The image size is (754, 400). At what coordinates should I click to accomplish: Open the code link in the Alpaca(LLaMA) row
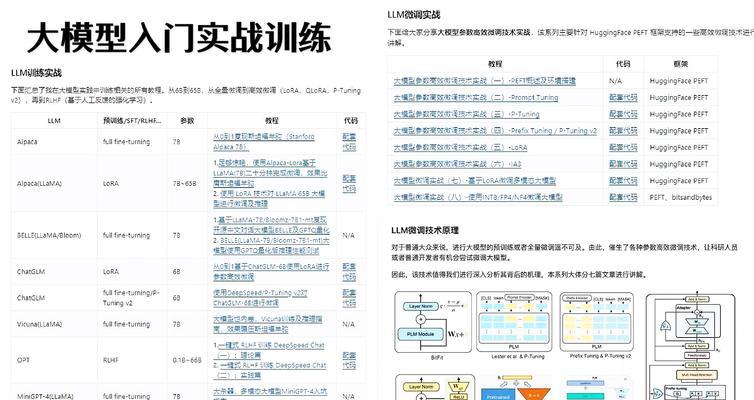click(x=349, y=184)
